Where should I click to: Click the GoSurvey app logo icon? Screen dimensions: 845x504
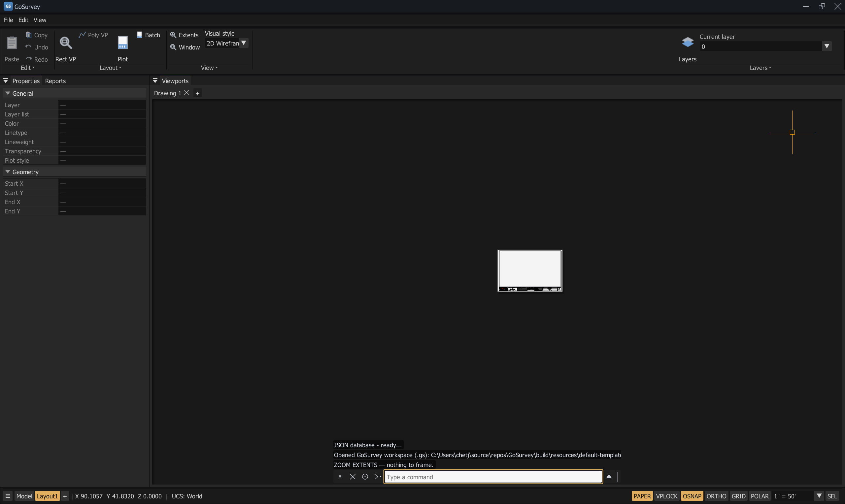coord(8,6)
